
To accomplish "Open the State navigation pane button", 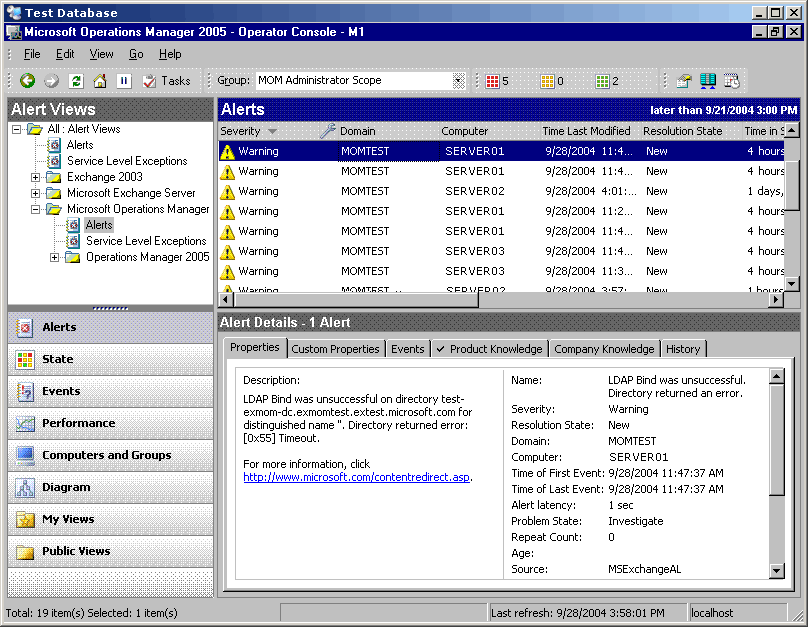I will click(110, 359).
